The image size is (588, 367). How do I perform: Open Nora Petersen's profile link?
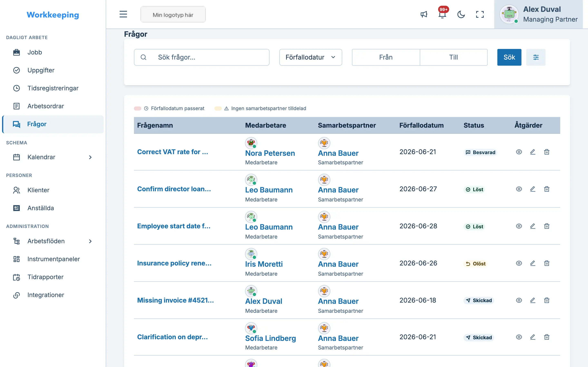(x=270, y=153)
